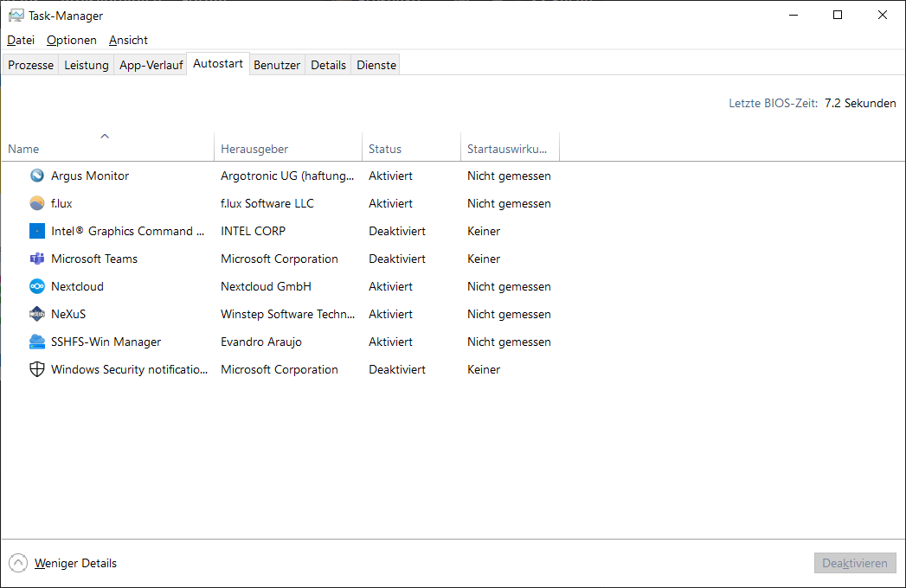Click Deaktiviert status of Windows Security
This screenshot has width=906, height=588.
pyautogui.click(x=397, y=370)
